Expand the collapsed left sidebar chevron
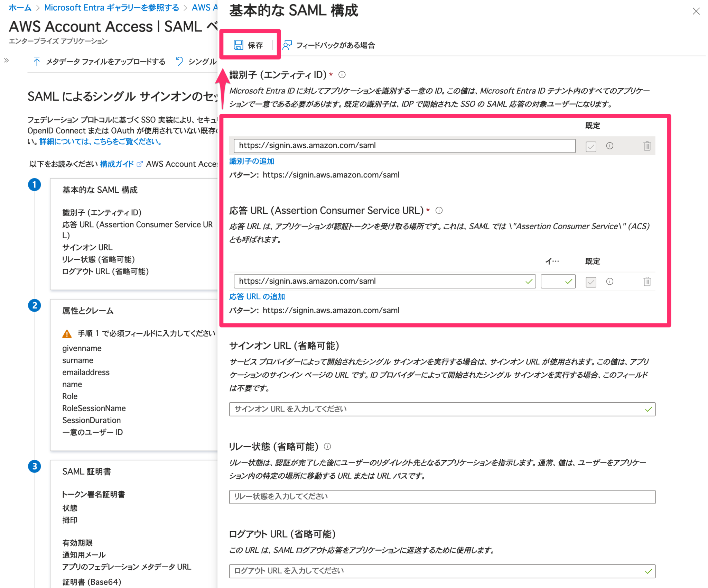708x588 pixels. 6,59
